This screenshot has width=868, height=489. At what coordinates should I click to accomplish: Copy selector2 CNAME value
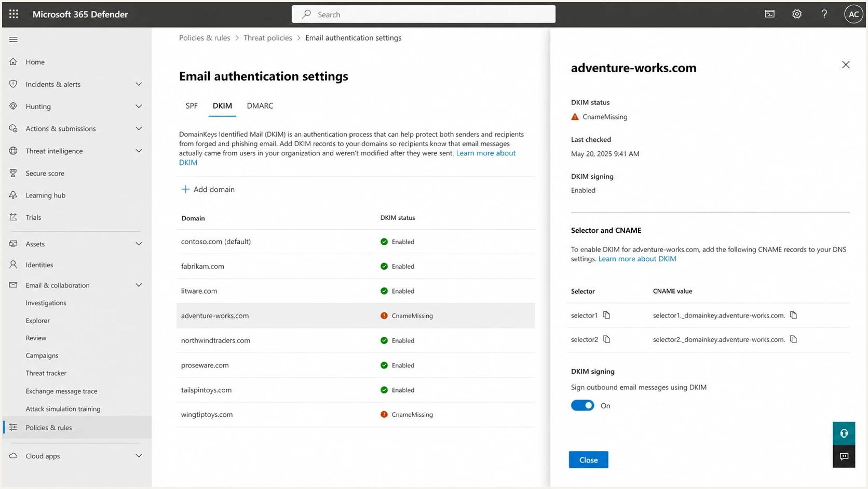click(793, 339)
